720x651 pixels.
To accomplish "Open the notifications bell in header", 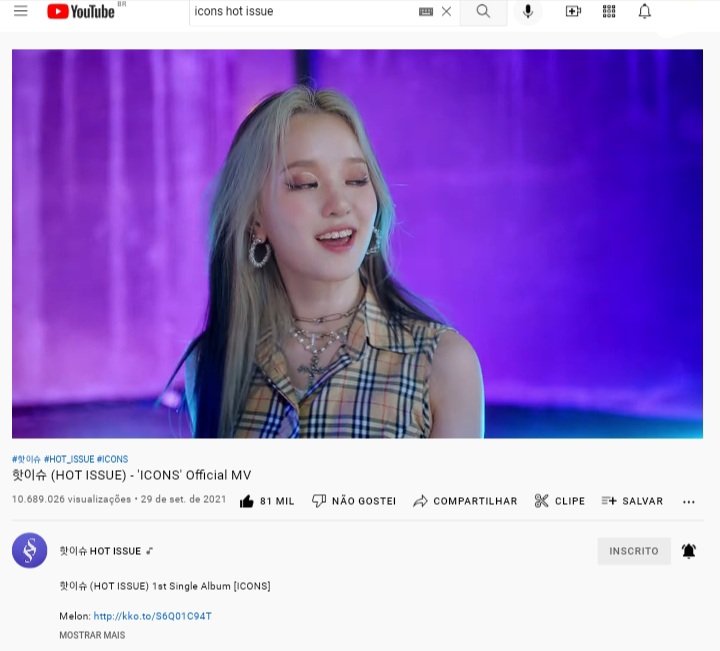I will [645, 11].
